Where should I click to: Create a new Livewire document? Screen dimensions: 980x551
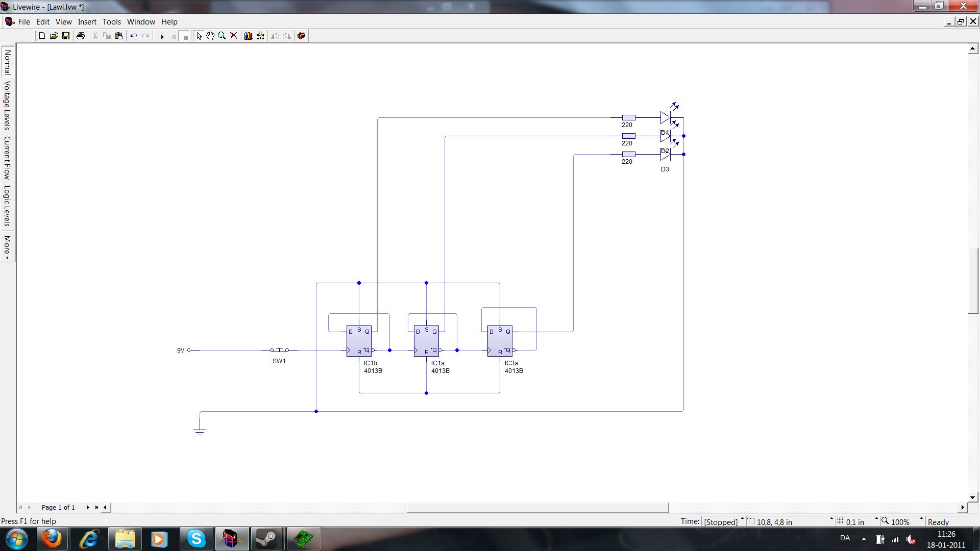click(x=42, y=36)
